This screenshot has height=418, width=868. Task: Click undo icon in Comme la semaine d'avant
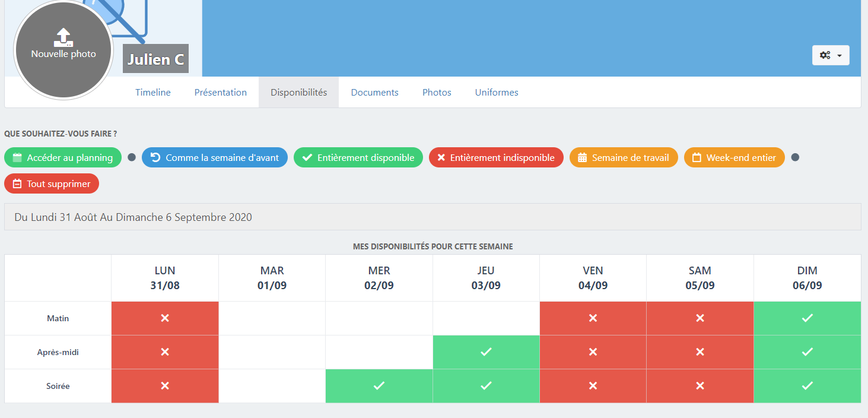(155, 157)
